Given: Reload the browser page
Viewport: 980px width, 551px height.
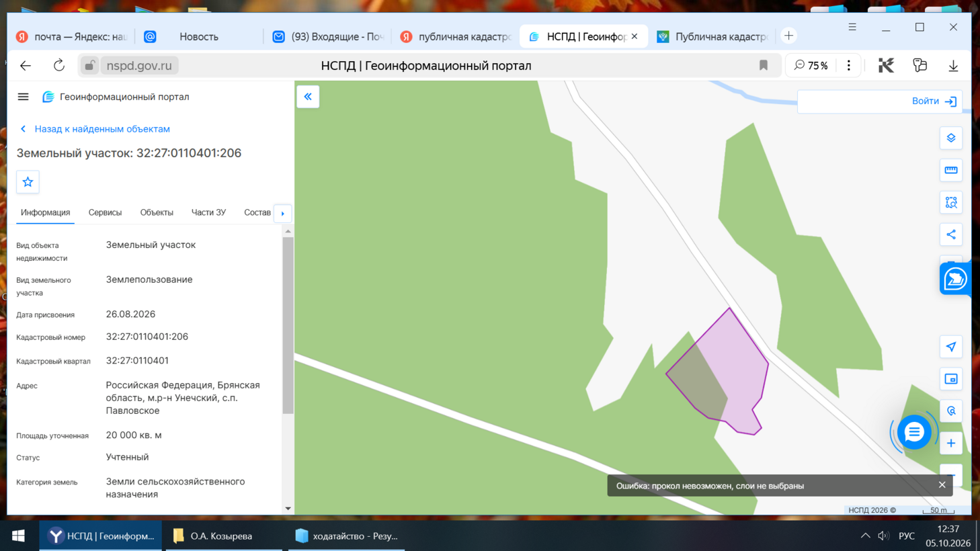Looking at the screenshot, I should (59, 65).
